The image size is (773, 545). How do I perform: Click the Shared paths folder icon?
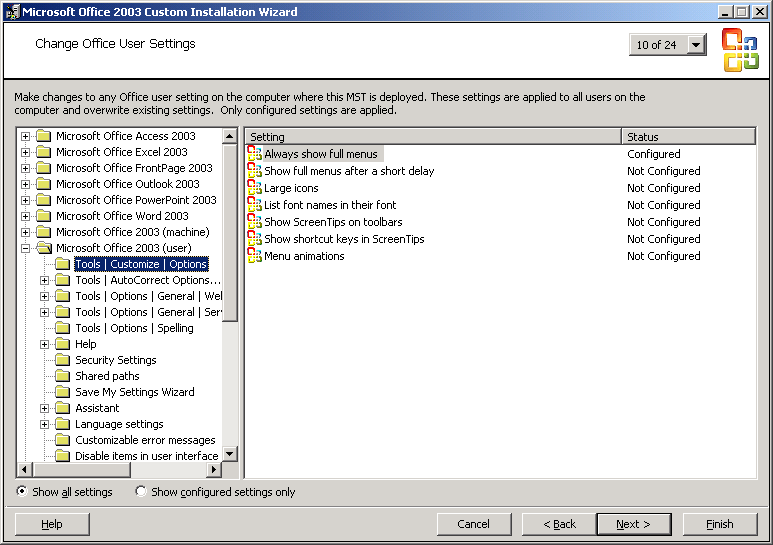[62, 376]
